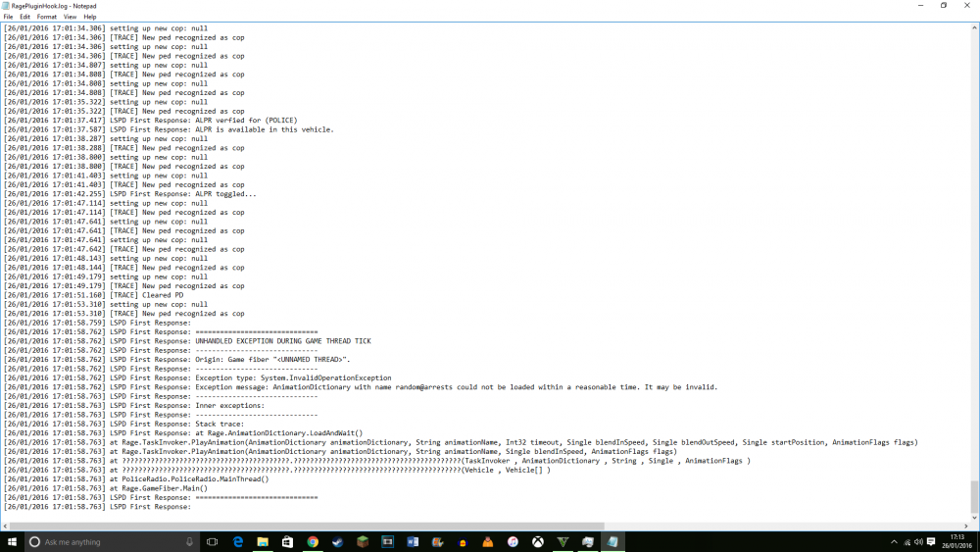Click 'UNHANDLED EXCEPTION DURING GAME THREAD TICK' text

(283, 341)
